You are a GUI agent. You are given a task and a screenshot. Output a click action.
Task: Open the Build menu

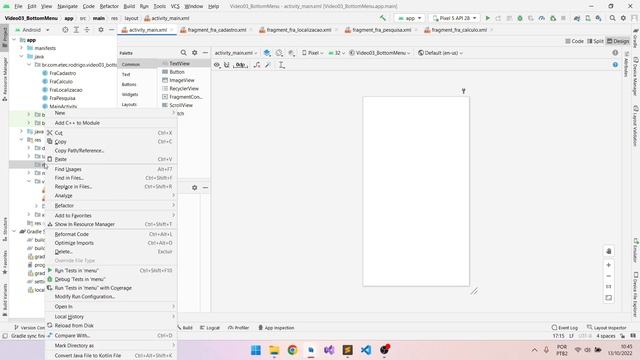(x=129, y=6)
